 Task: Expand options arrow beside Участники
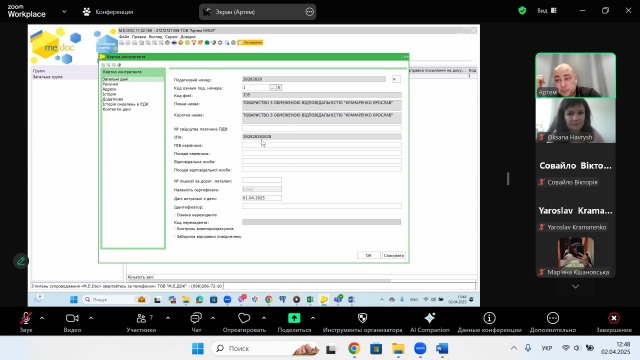pos(168,318)
